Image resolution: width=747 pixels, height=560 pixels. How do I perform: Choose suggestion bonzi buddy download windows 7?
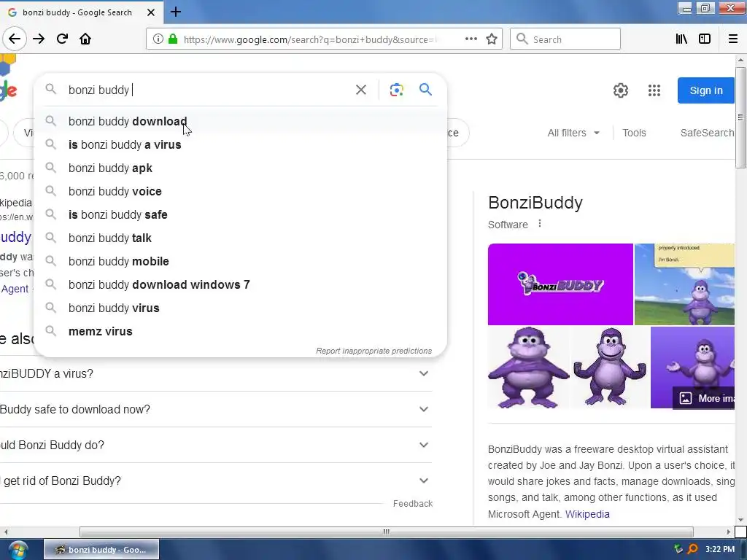[240, 285]
